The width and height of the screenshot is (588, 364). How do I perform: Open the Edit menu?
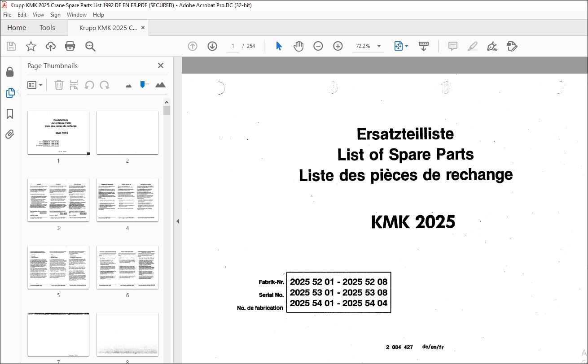click(22, 15)
